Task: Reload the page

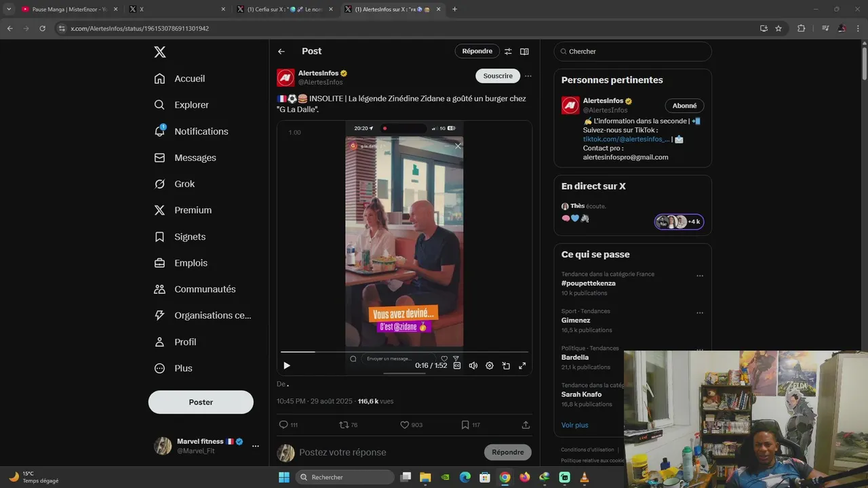Action: coord(42,28)
